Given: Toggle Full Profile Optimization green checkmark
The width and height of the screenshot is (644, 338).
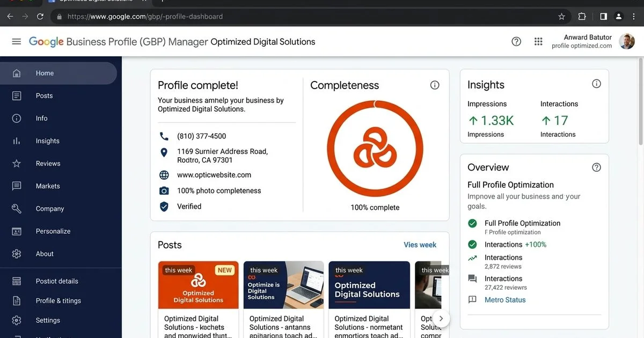Looking at the screenshot, I should pos(472,223).
